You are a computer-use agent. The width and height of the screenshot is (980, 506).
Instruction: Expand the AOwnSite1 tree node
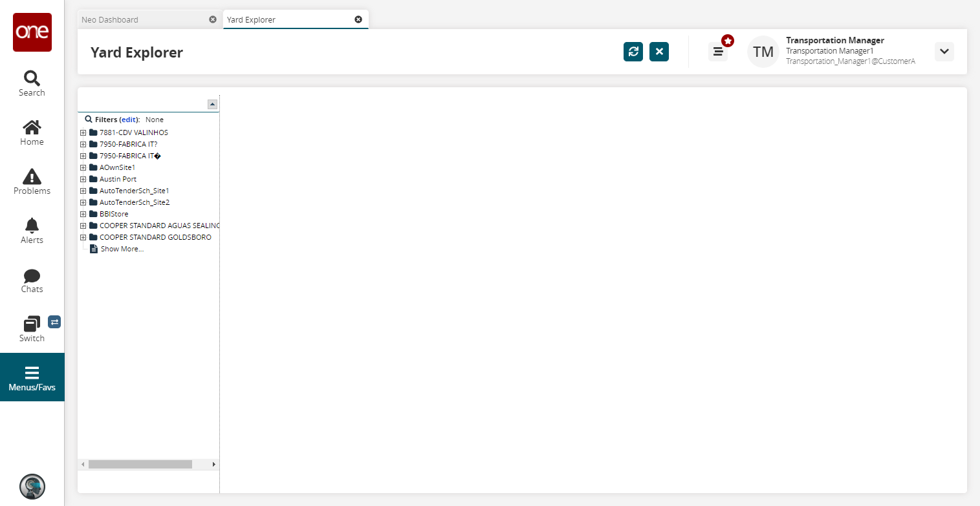tap(83, 167)
